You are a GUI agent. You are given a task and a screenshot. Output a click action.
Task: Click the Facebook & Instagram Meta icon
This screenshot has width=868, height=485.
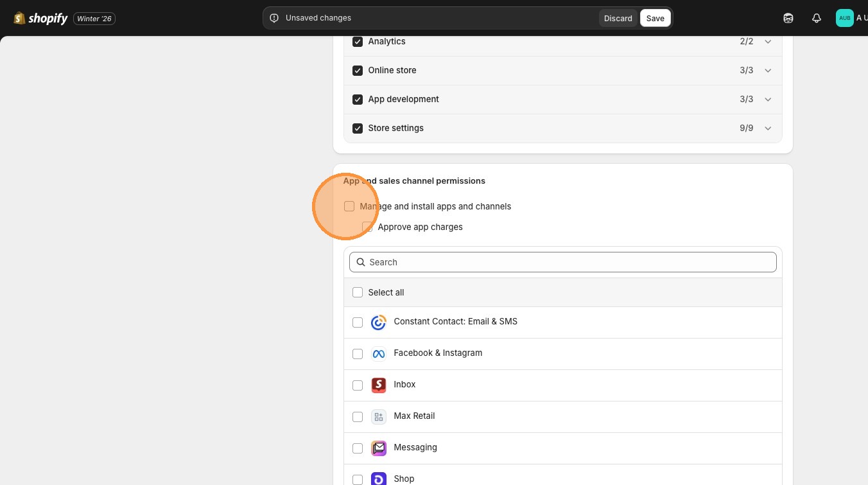tap(379, 353)
